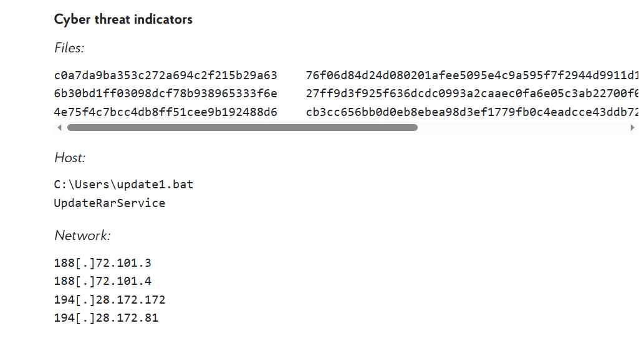Click the right scroll arrow of the horizontal scrollbar

tap(633, 128)
